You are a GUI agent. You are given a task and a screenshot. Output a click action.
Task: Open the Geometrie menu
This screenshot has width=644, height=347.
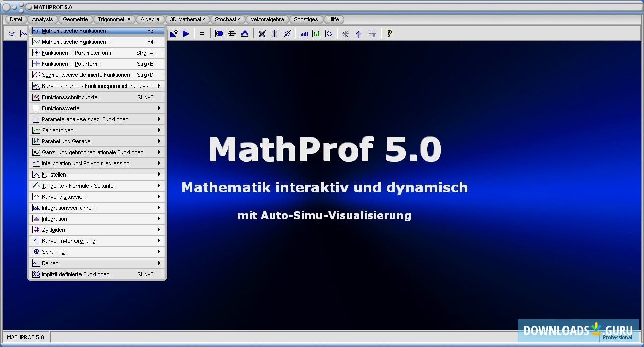tap(75, 19)
